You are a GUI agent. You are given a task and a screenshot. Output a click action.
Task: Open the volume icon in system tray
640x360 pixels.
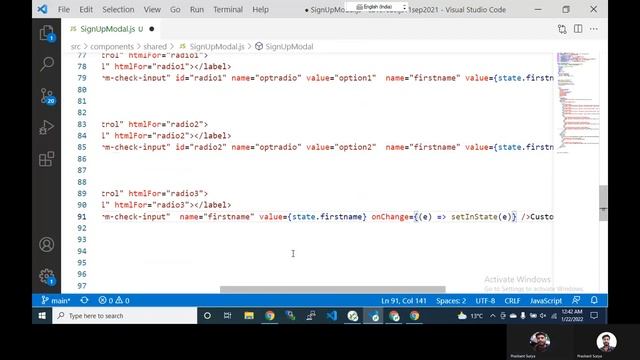coord(543,316)
